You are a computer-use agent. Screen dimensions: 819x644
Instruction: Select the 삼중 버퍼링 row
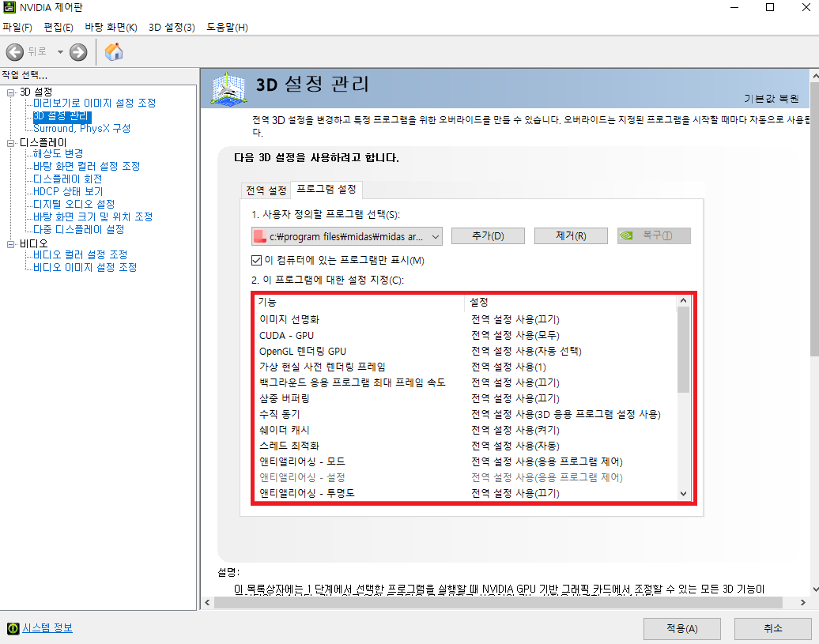[x=466, y=398]
